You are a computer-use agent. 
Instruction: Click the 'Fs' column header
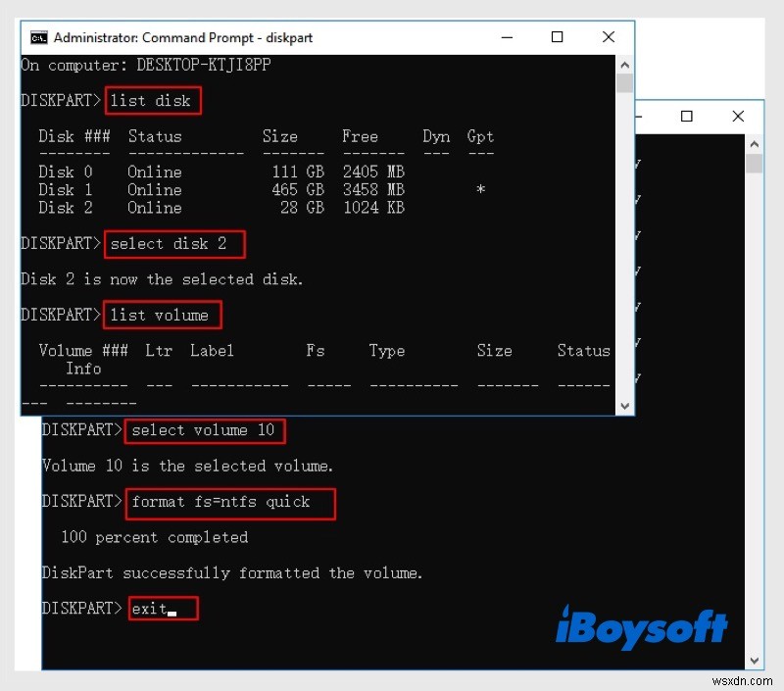(x=316, y=351)
